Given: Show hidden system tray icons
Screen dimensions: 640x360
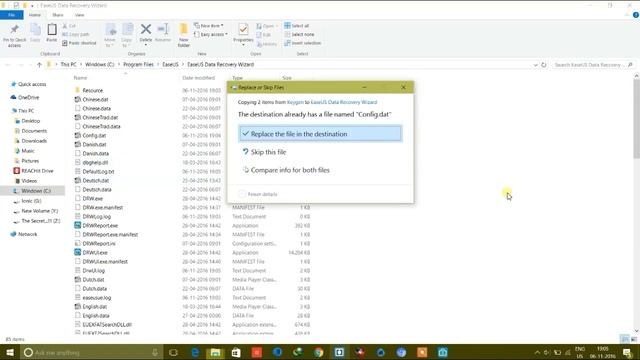Looking at the screenshot, I should [537, 352].
